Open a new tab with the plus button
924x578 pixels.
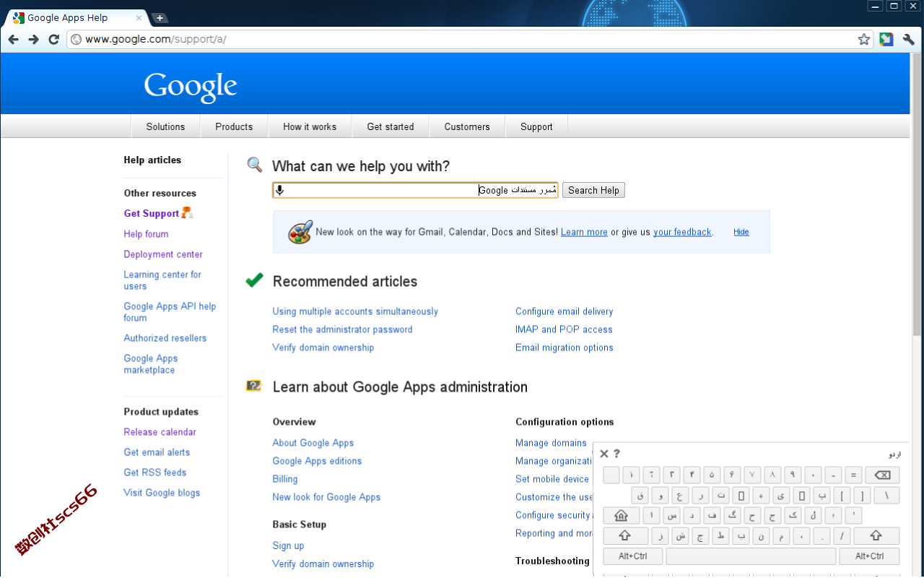[x=160, y=18]
